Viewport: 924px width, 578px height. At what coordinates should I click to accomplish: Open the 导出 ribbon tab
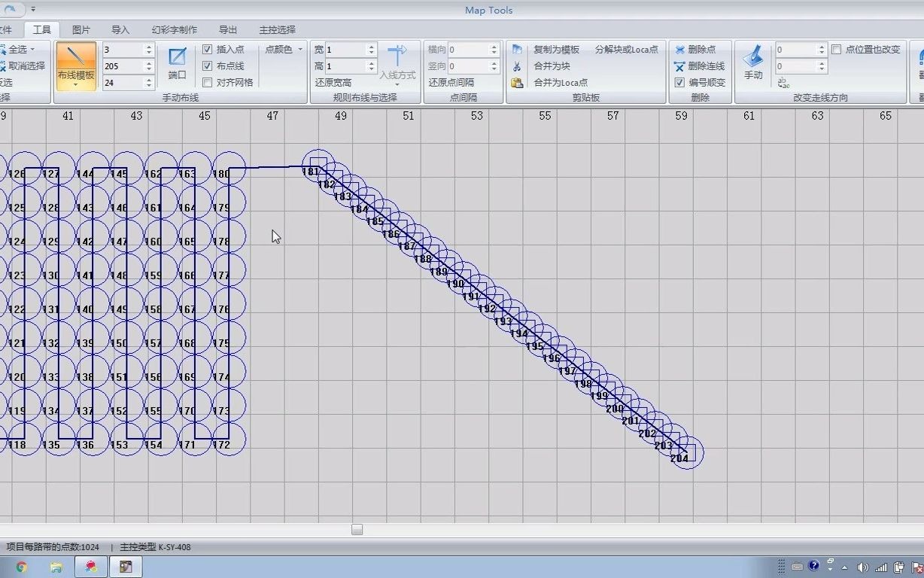[x=227, y=29]
